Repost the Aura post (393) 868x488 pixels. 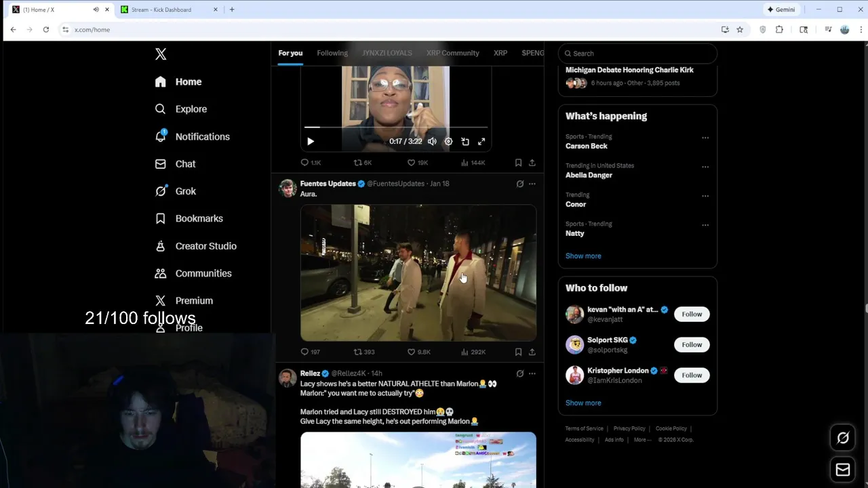tap(364, 352)
